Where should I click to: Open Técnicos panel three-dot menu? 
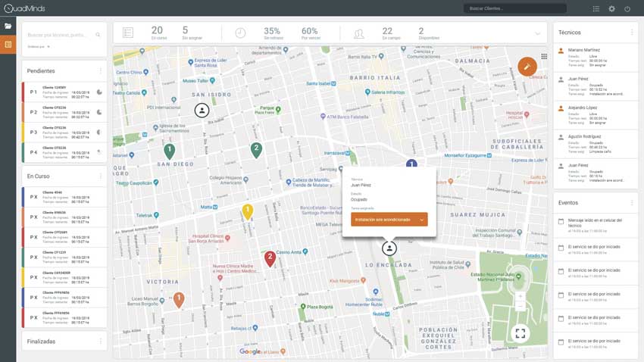[632, 33]
